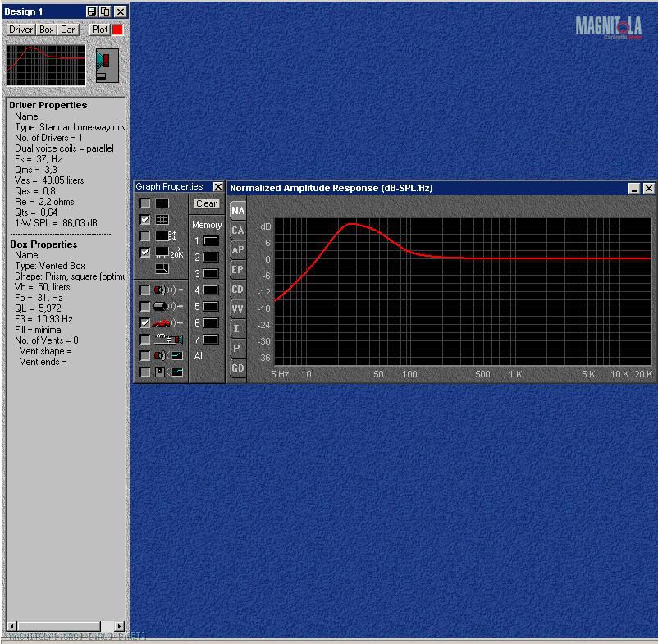The height and width of the screenshot is (644, 658).
Task: Enable the cursor crosshair checkbox
Action: coord(144,203)
